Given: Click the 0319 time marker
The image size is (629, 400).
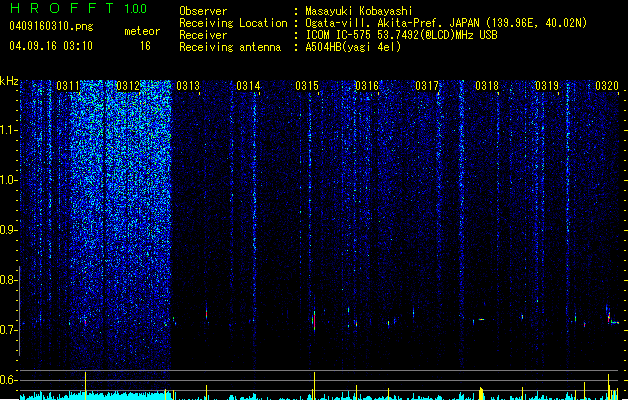Looking at the screenshot, I should tap(547, 86).
